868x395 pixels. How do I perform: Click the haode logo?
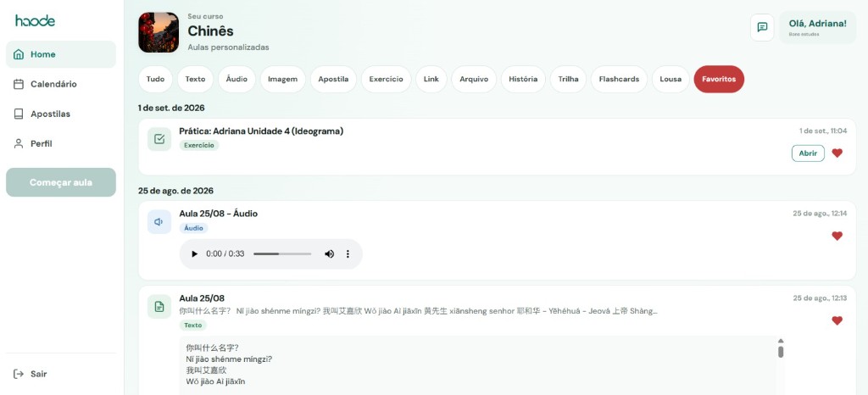35,21
